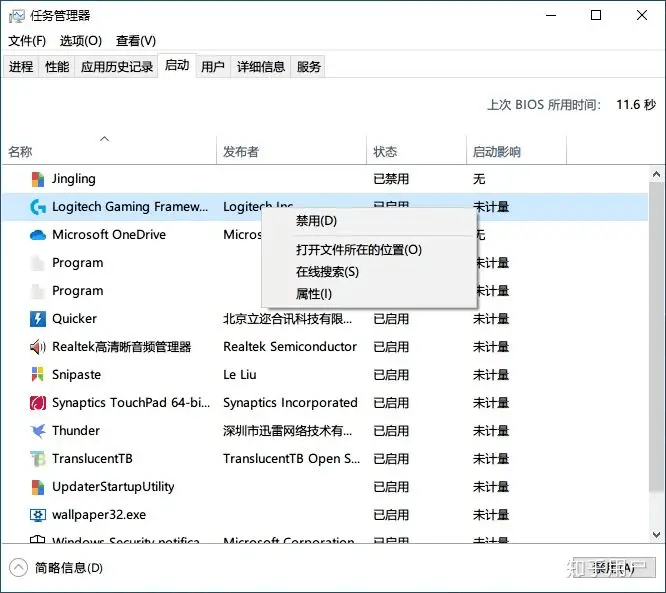Select the Jingling row name

click(x=73, y=179)
